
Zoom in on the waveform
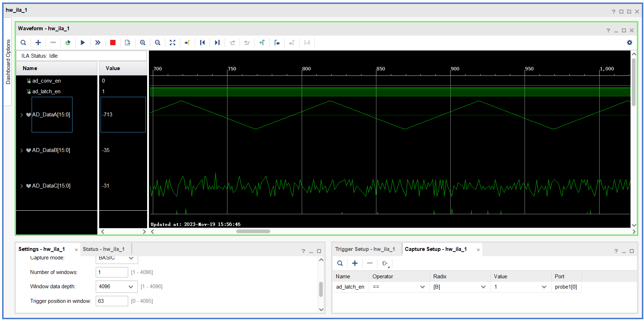143,43
